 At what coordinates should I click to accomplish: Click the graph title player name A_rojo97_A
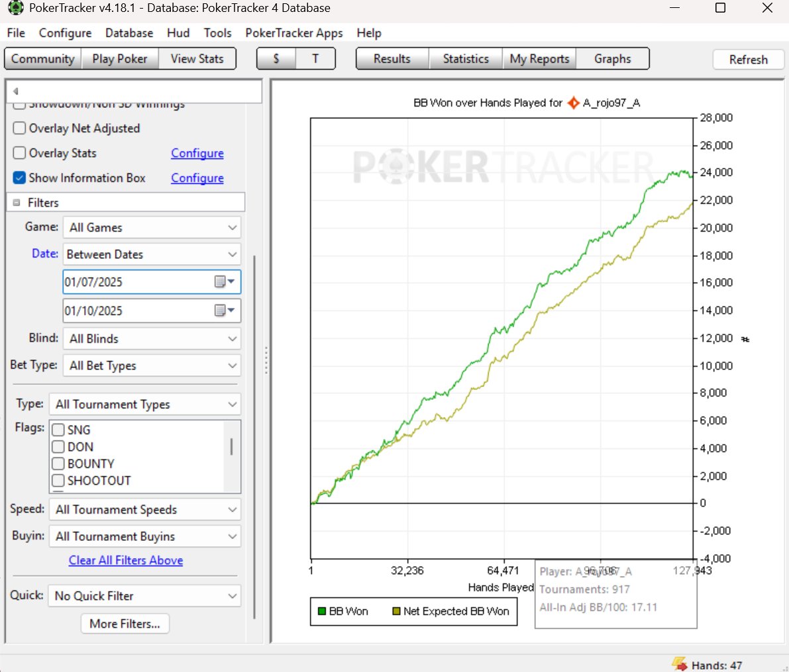611,103
